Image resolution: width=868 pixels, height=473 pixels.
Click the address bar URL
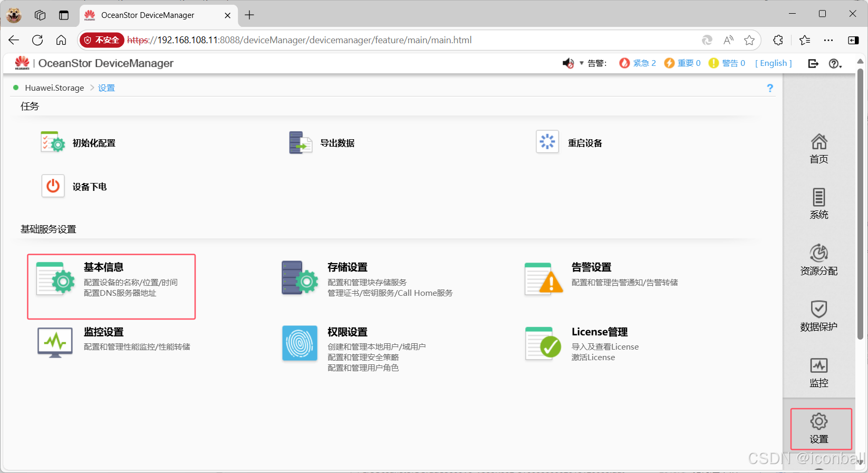300,40
